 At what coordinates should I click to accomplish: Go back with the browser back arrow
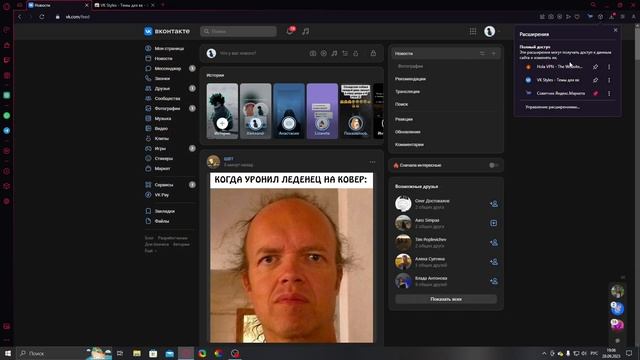20,17
